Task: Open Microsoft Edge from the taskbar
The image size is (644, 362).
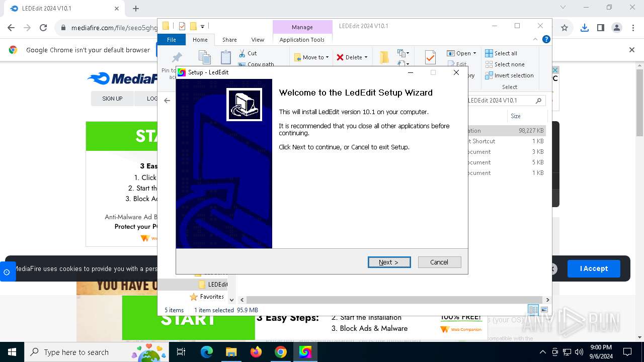Action: click(x=207, y=352)
